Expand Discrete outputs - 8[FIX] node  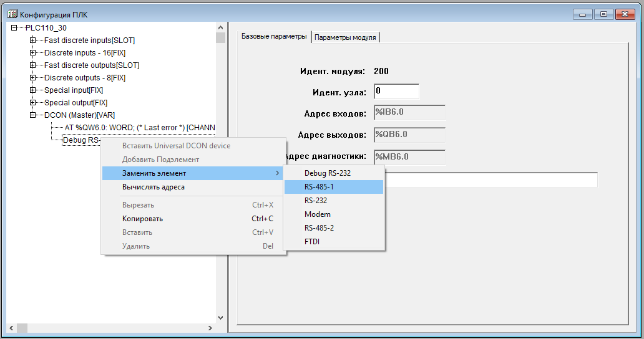tap(33, 78)
